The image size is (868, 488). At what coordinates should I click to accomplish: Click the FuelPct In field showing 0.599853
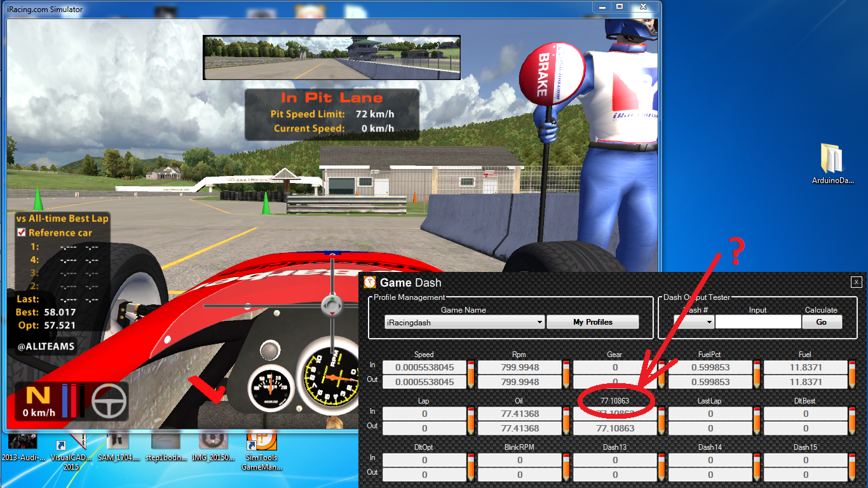710,367
